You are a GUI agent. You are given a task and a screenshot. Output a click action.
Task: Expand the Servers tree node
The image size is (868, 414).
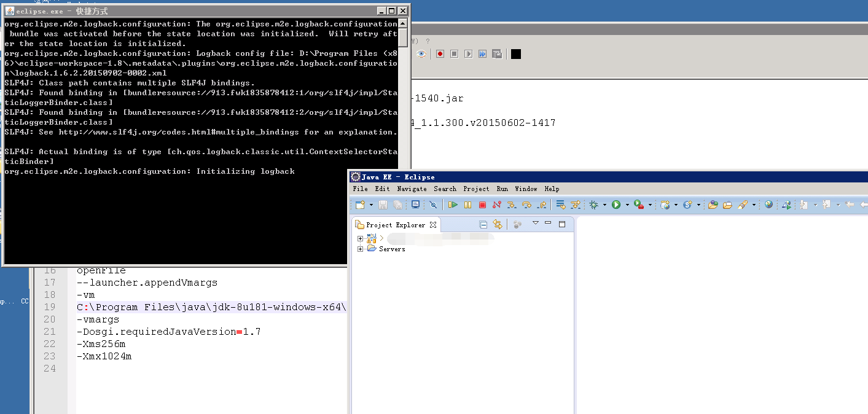[x=360, y=248]
